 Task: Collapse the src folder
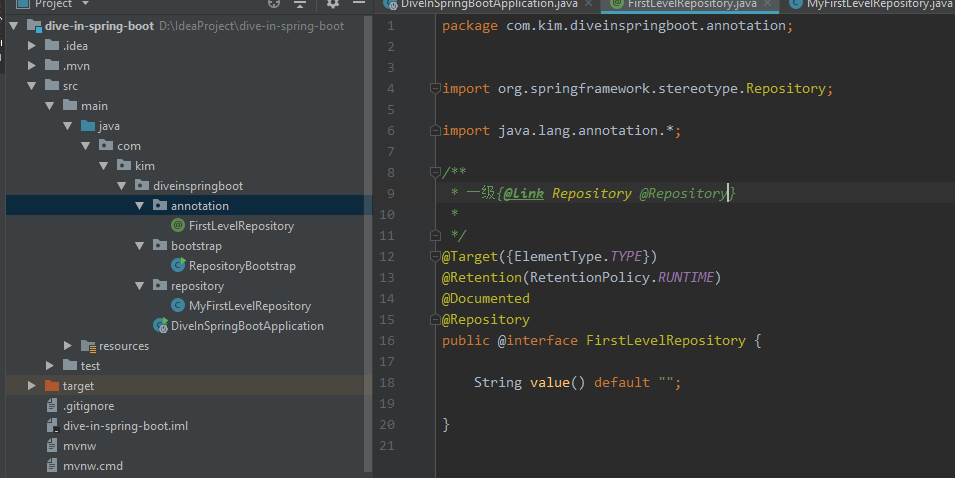[x=32, y=86]
